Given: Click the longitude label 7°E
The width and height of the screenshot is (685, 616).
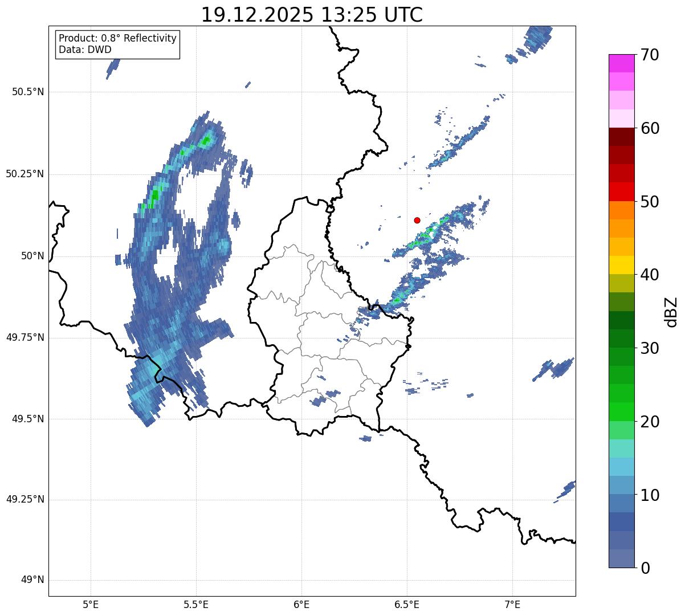Looking at the screenshot, I should click(512, 604).
